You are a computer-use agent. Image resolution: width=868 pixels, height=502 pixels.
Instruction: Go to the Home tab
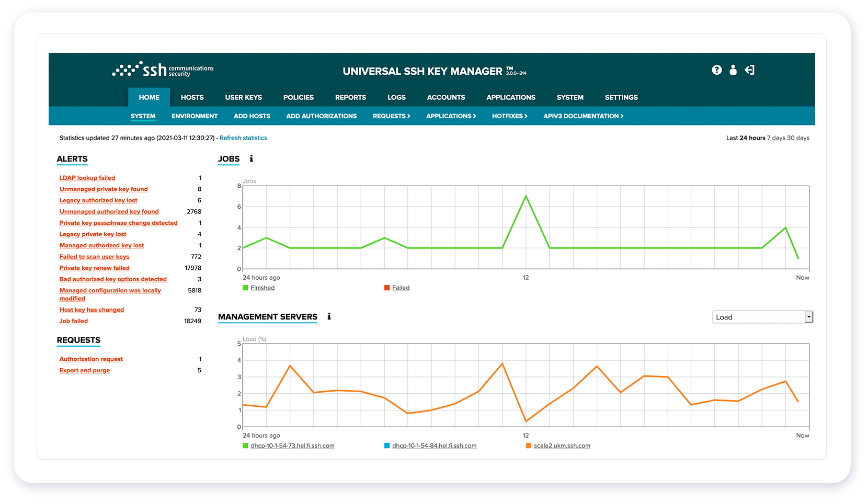click(149, 97)
